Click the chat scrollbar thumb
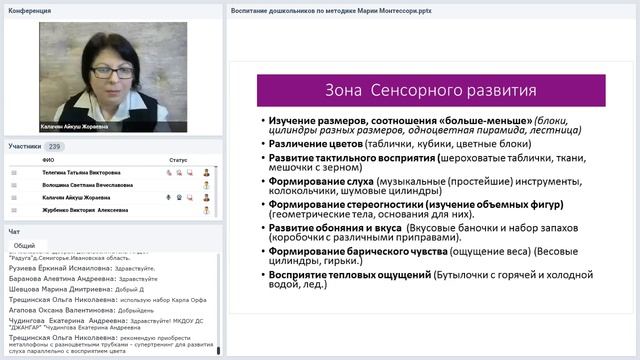640x360 pixels. 218,350
